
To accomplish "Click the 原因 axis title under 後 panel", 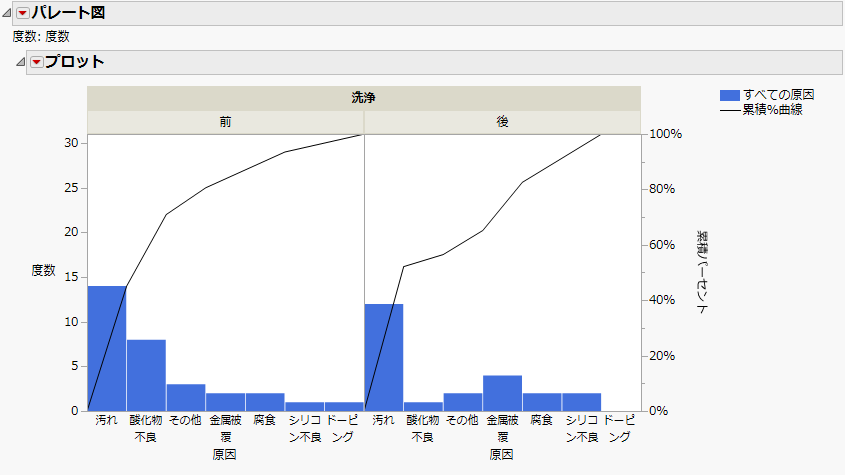I will (x=502, y=455).
